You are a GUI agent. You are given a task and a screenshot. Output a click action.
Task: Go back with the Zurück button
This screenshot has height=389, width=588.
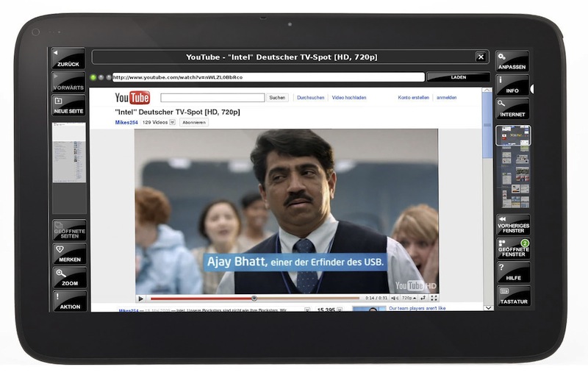[68, 59]
